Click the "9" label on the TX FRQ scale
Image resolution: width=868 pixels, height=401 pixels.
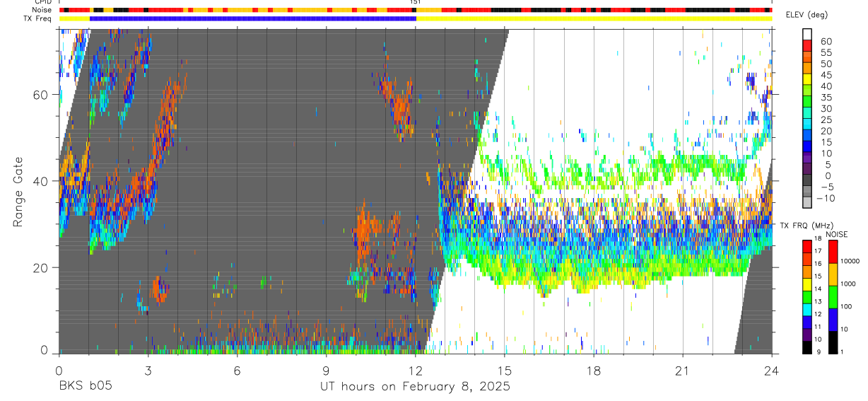[x=819, y=352]
